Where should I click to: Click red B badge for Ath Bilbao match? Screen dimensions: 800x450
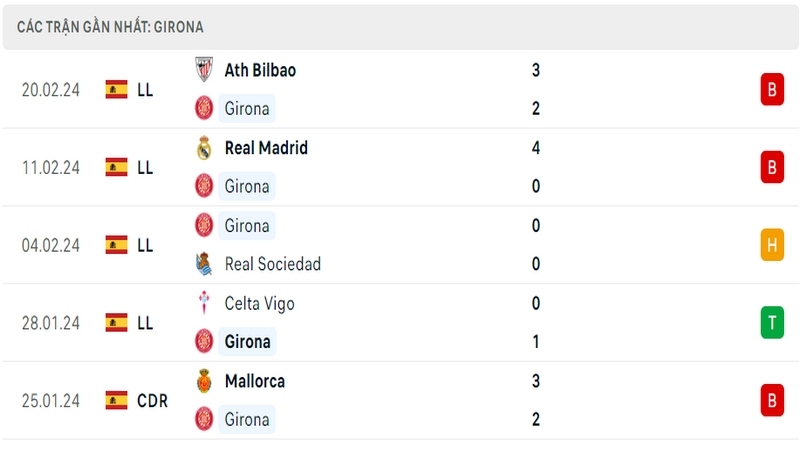pyautogui.click(x=772, y=89)
